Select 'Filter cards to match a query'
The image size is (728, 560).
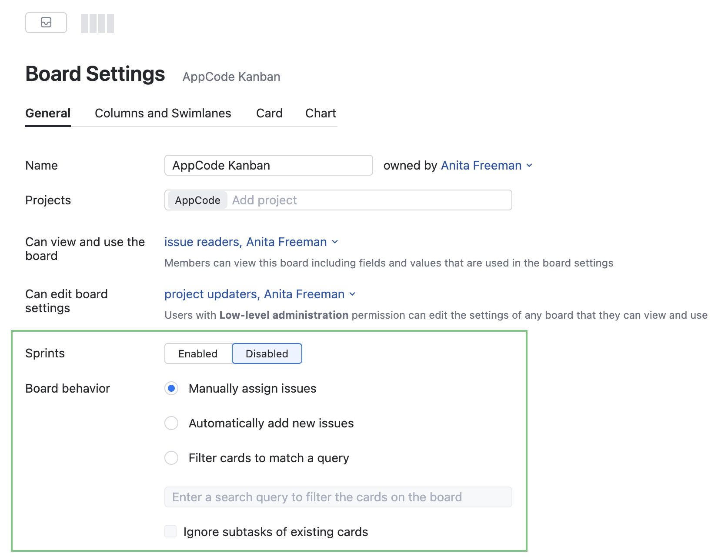pyautogui.click(x=171, y=458)
